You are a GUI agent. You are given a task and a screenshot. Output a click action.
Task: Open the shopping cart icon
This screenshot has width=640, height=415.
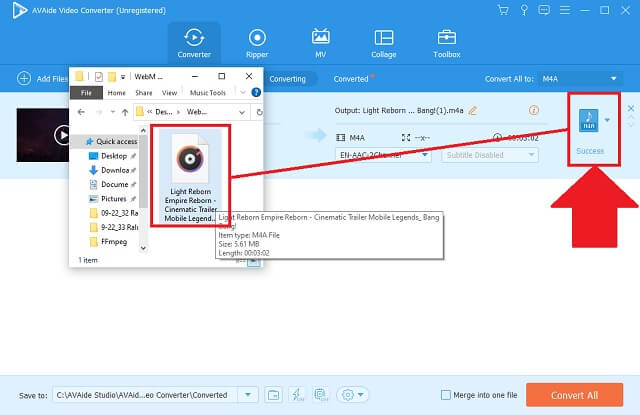(503, 10)
